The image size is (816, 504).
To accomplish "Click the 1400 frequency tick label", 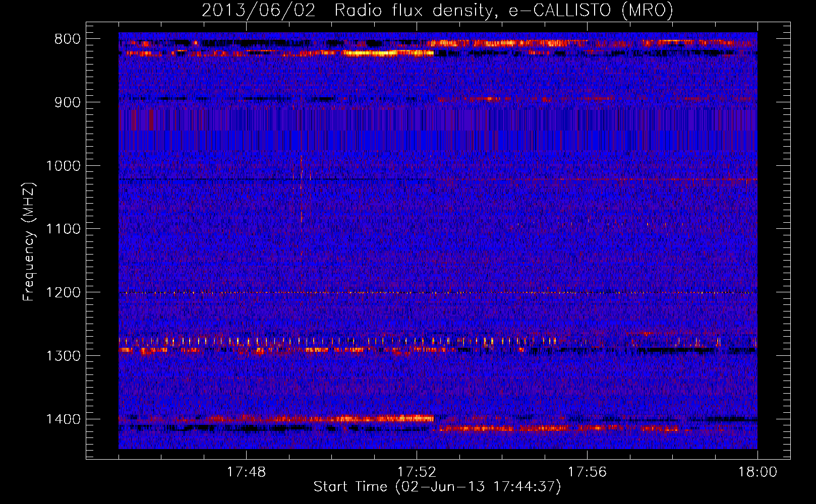I will [x=63, y=419].
